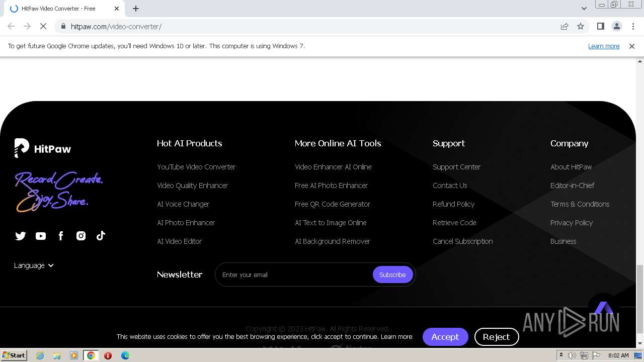Share this page icon
Image resolution: width=644 pixels, height=362 pixels.
click(x=565, y=26)
